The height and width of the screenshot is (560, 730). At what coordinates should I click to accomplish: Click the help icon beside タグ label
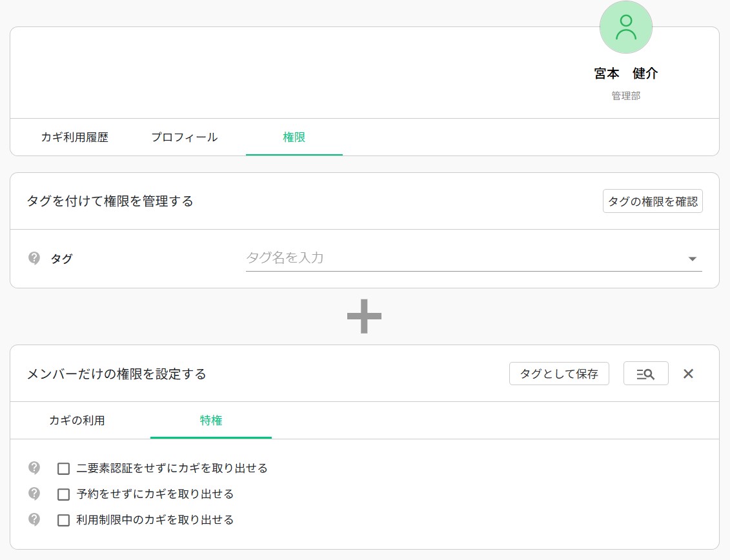34,258
